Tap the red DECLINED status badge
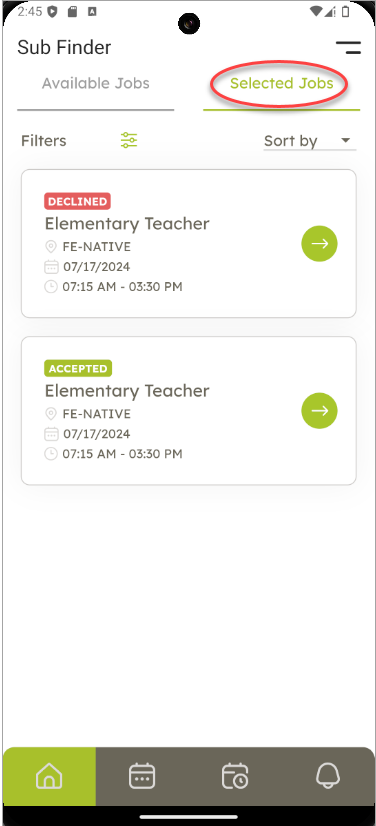376x826 pixels. pos(77,201)
